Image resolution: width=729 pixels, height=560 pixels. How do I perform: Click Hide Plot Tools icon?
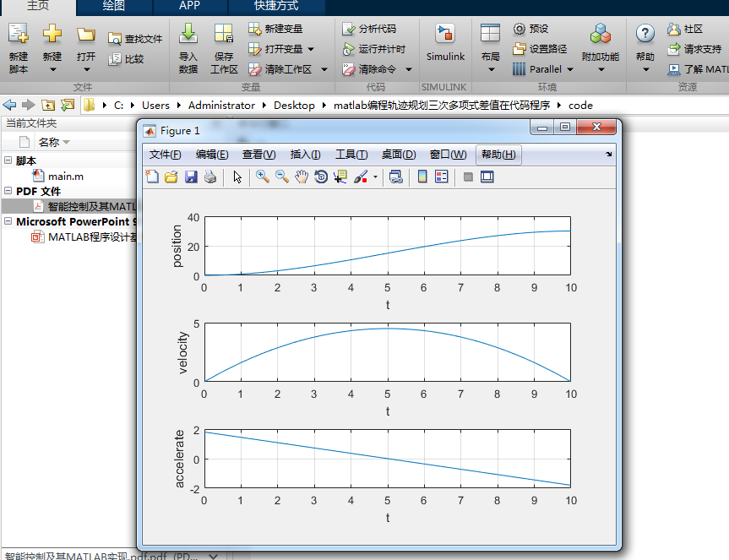[x=468, y=177]
